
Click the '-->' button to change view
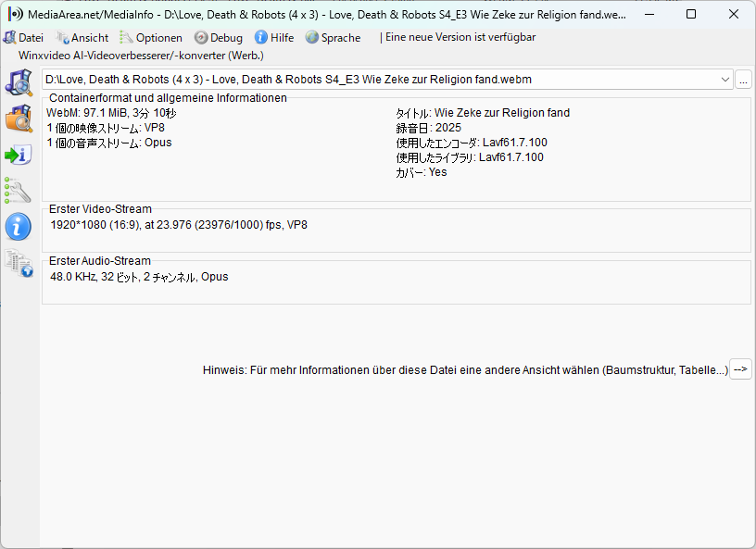click(740, 369)
